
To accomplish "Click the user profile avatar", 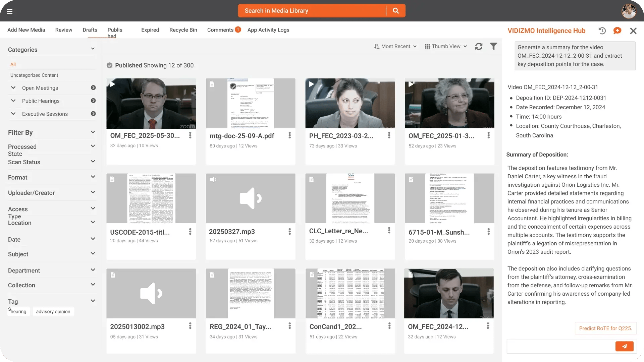I will [x=629, y=11].
